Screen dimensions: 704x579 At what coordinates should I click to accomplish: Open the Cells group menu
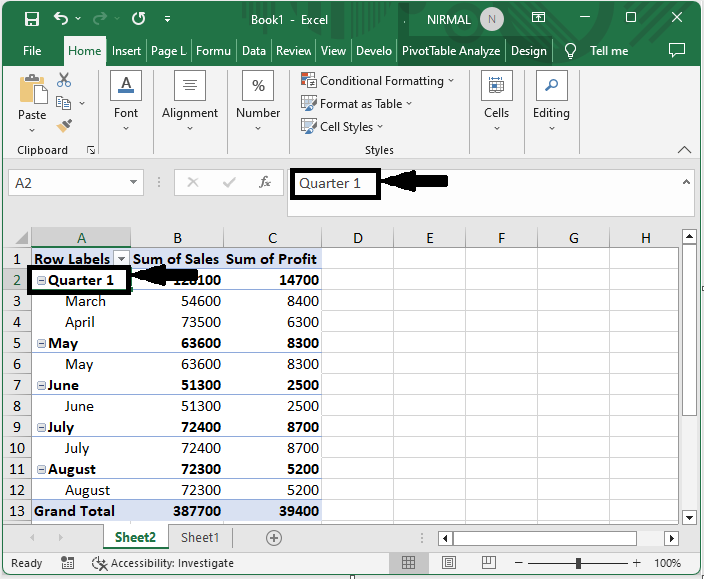click(x=497, y=101)
